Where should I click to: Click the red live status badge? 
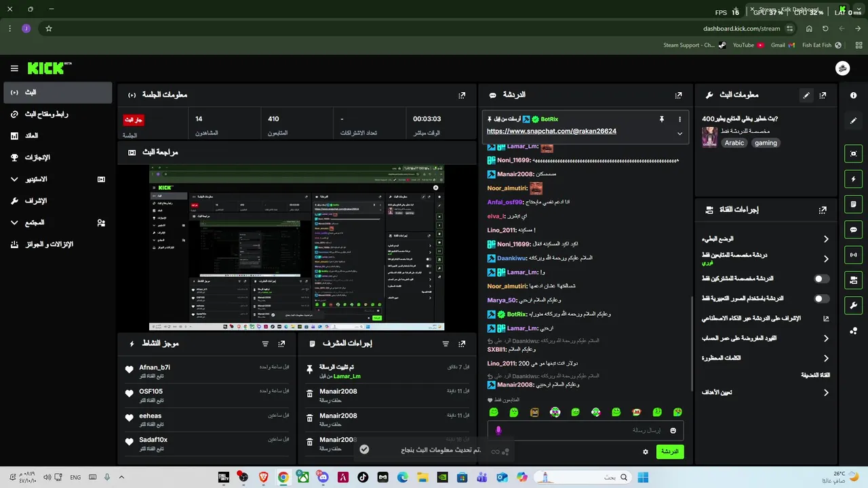(x=133, y=119)
